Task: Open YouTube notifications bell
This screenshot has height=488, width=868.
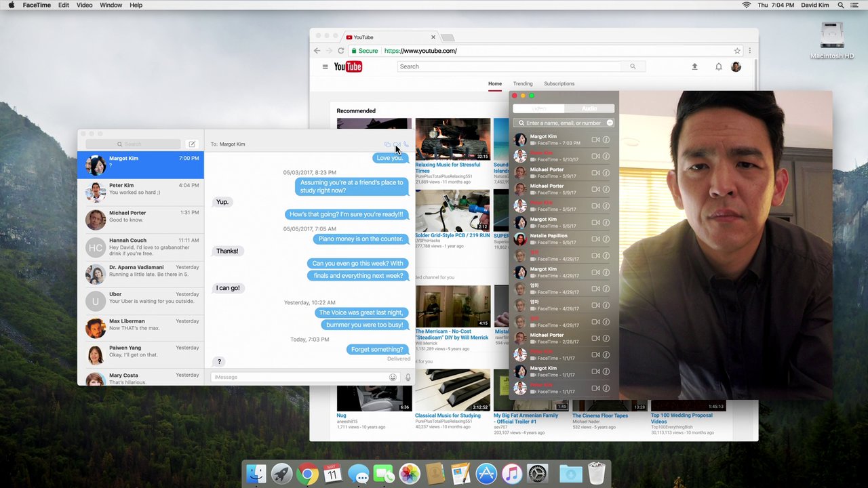Action: point(719,66)
